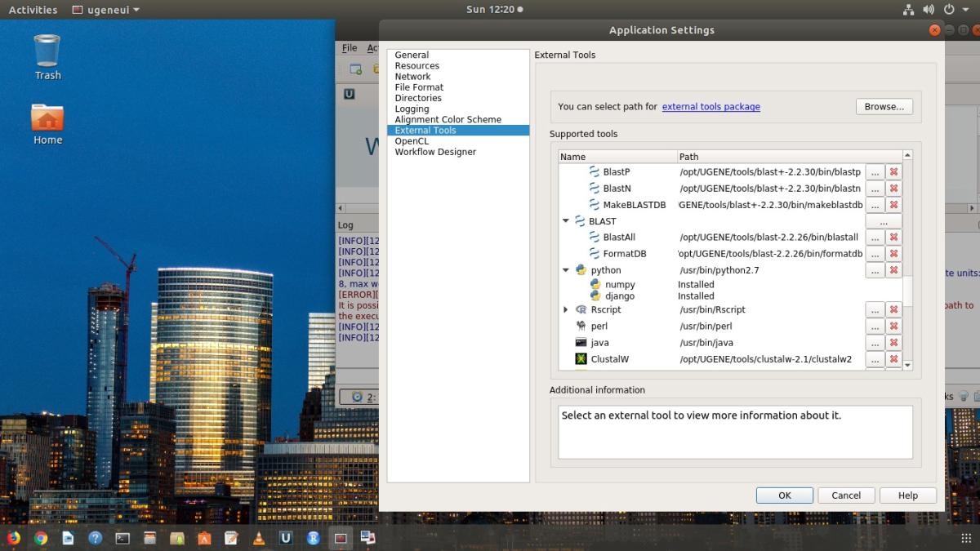980x551 pixels.
Task: Click the python tool icon
Action: pyautogui.click(x=581, y=270)
